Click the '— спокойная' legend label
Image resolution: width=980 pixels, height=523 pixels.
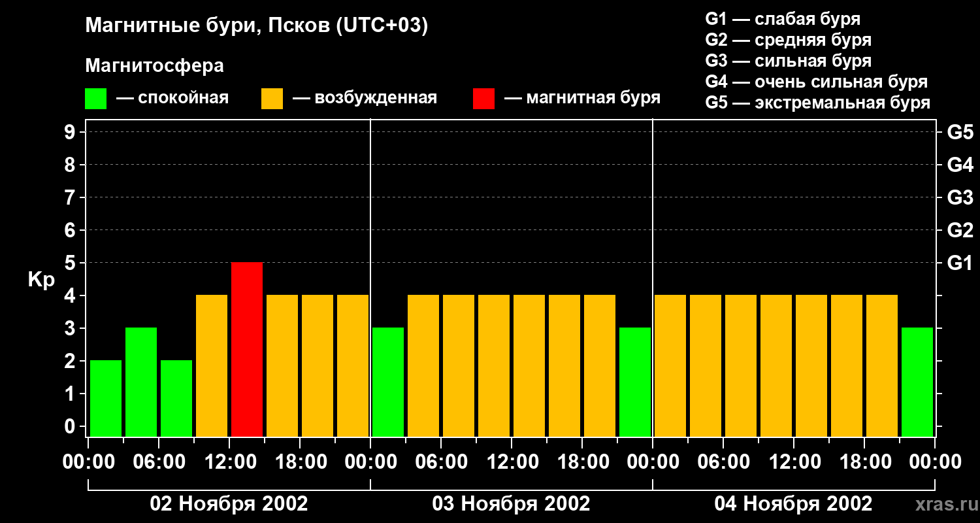(172, 98)
